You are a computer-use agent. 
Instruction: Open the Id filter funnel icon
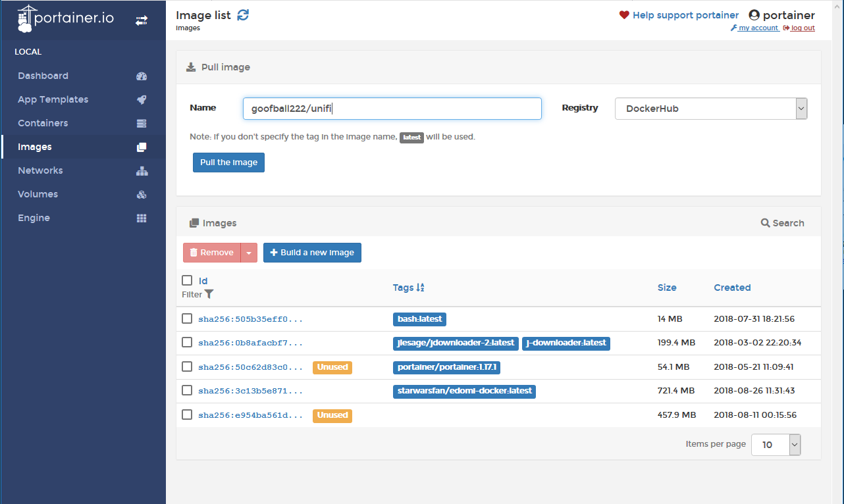click(x=209, y=294)
